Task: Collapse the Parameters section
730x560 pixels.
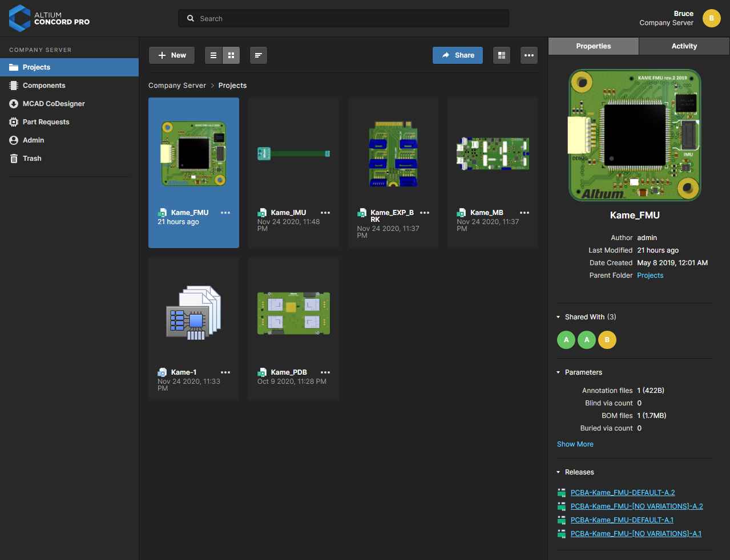Action: (x=558, y=372)
